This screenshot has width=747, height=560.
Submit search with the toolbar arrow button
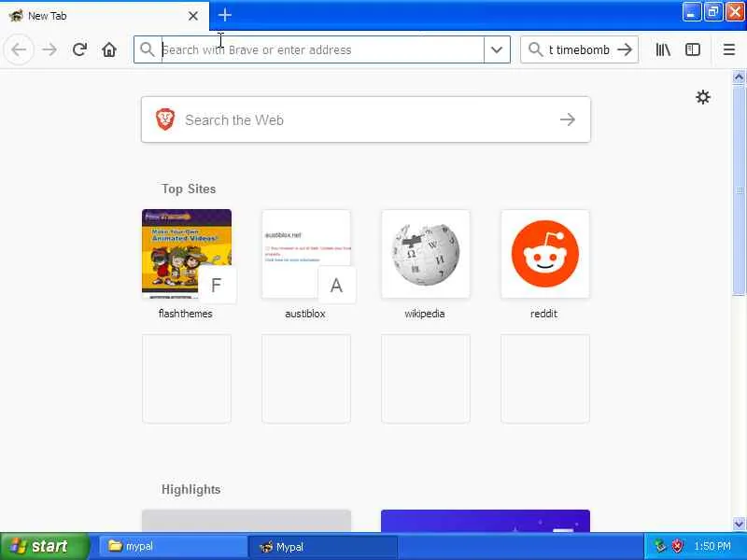click(x=624, y=49)
